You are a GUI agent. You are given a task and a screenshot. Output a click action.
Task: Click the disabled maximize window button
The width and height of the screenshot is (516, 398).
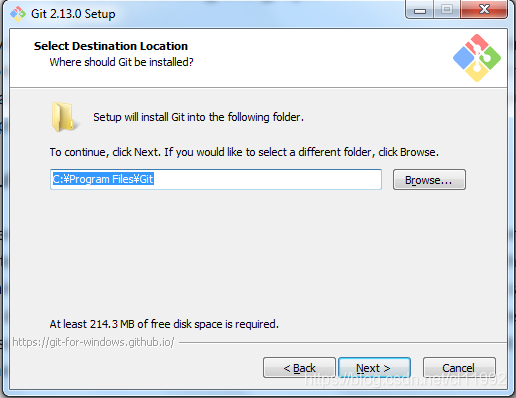click(447, 10)
